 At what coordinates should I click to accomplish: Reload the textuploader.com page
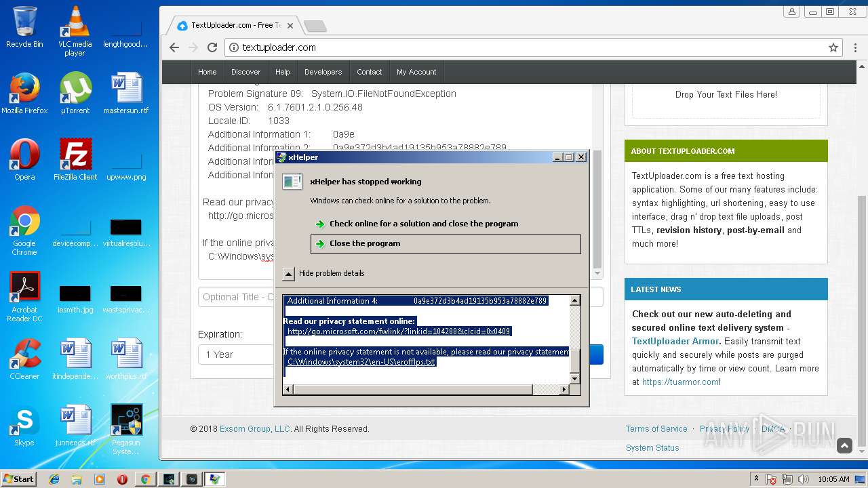click(x=212, y=47)
